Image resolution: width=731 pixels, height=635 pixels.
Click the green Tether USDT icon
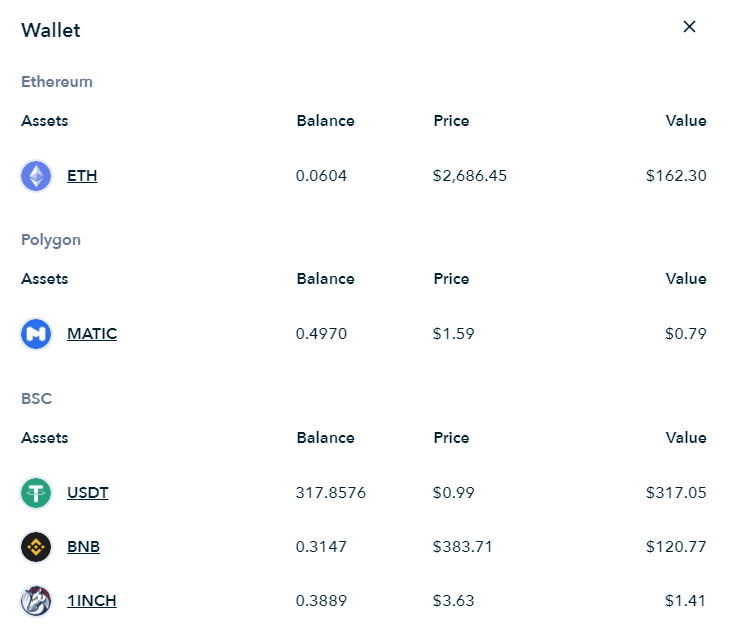[x=36, y=493]
